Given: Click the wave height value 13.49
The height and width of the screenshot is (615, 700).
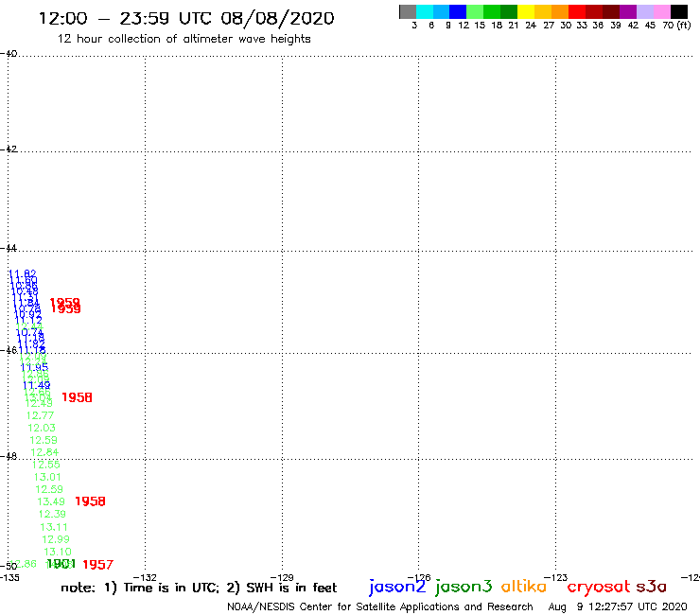Looking at the screenshot, I should (51, 502).
